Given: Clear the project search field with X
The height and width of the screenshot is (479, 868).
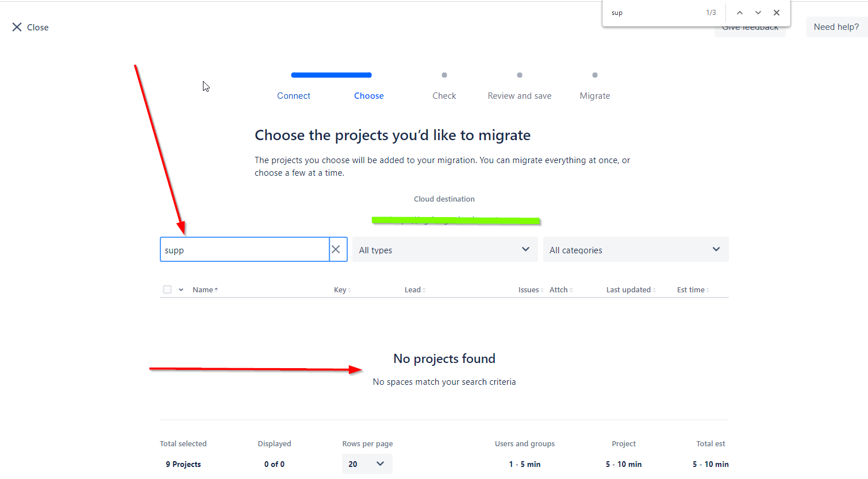Looking at the screenshot, I should click(x=336, y=249).
